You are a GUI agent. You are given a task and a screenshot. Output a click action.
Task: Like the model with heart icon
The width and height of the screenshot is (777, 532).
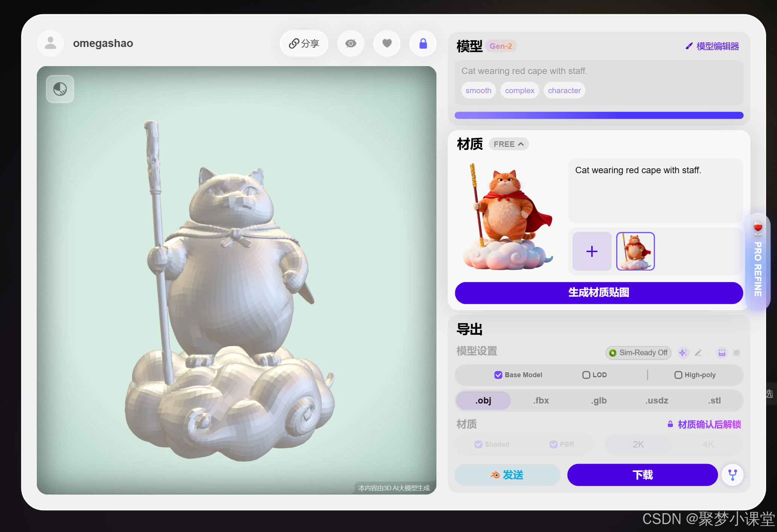coord(387,44)
